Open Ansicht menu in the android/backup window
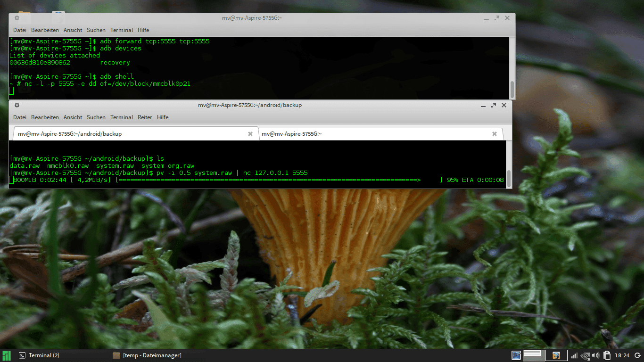644x362 pixels. tap(73, 117)
